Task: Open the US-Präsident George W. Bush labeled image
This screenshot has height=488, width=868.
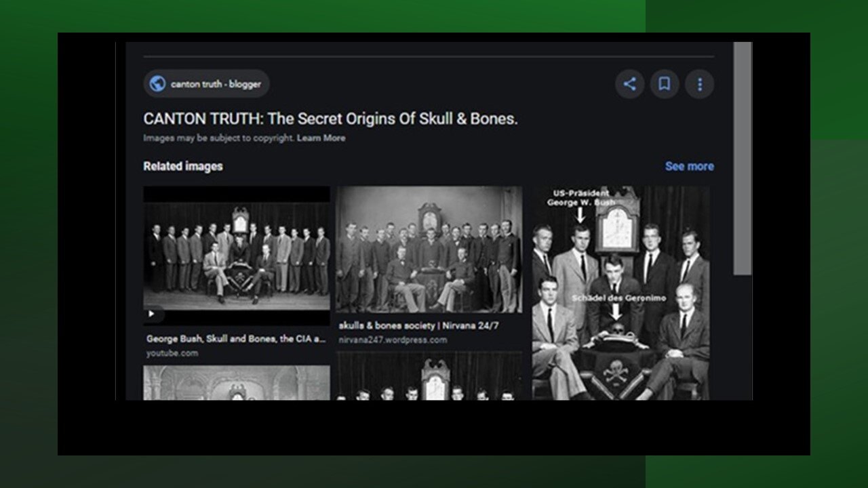Action: (620, 293)
